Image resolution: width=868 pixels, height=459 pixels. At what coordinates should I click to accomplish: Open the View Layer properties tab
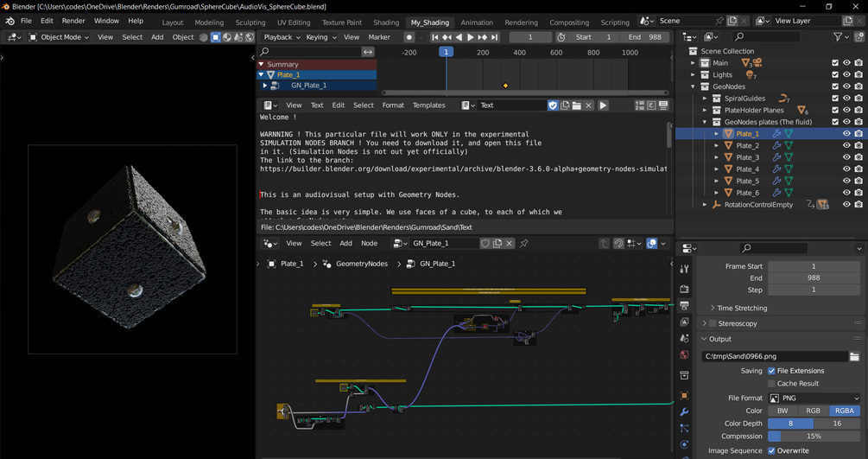[x=685, y=322]
